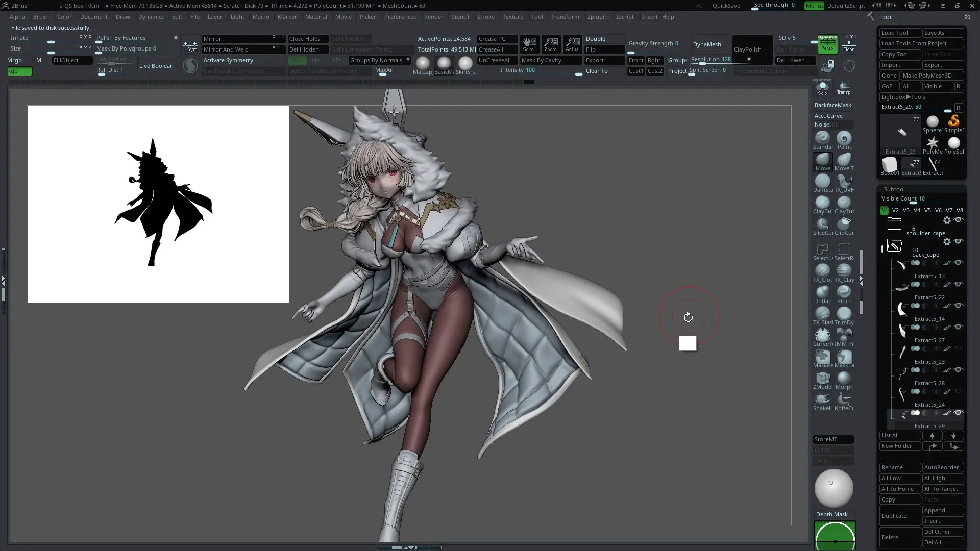
Task: Select the SliceCurve brush
Action: [x=822, y=226]
